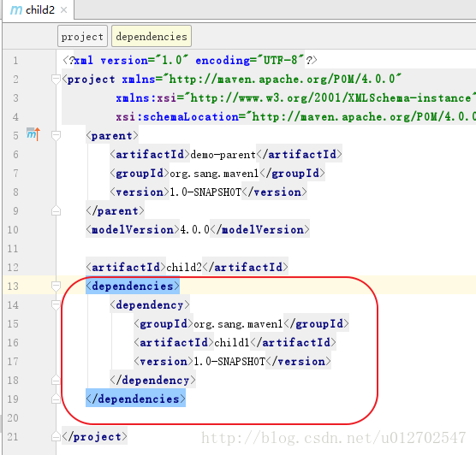Collapse the project tag fold at line 2

[56, 80]
